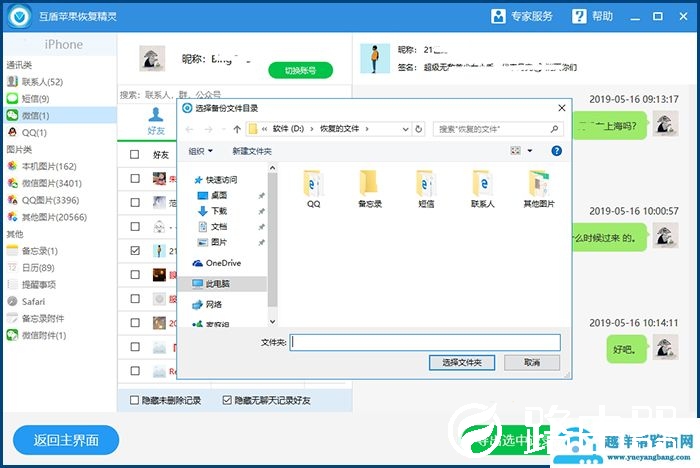Select OneDrive in the navigation pane
This screenshot has width=700, height=468.
(x=217, y=263)
